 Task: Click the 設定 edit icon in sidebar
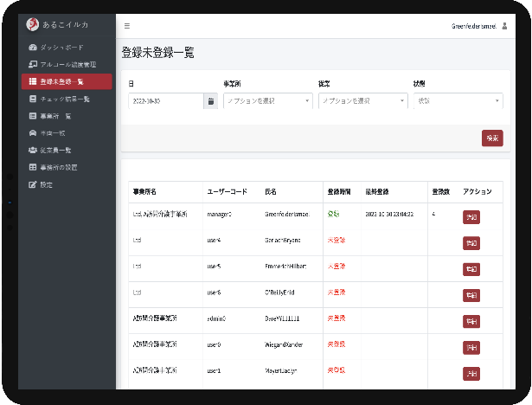click(33, 184)
